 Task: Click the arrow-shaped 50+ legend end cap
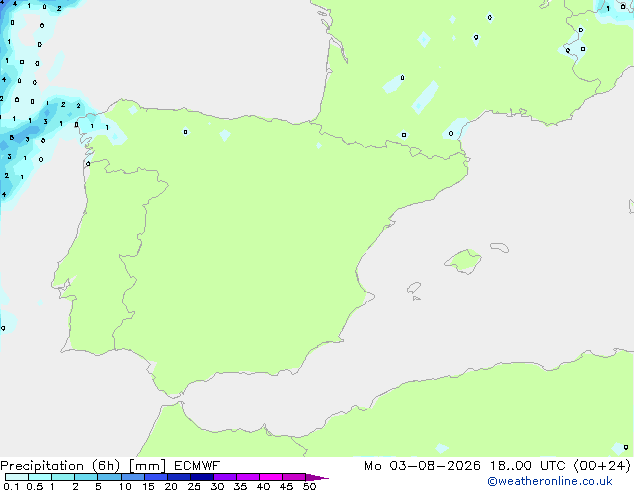317,477
